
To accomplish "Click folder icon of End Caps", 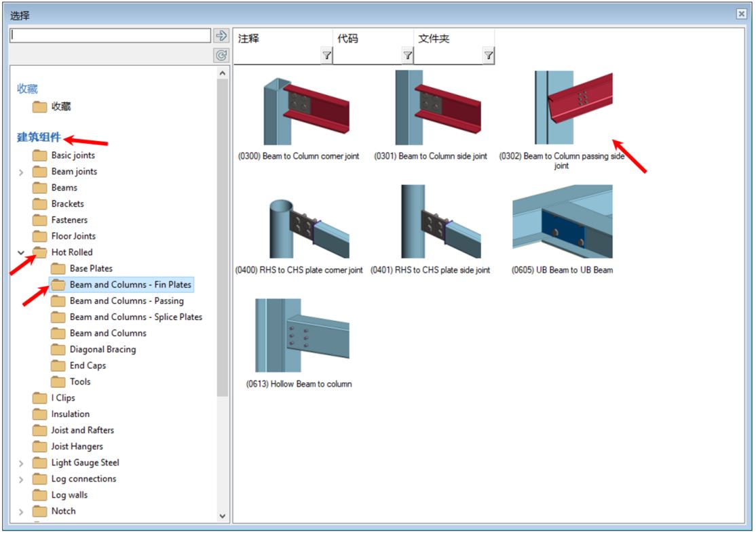I will click(x=58, y=366).
